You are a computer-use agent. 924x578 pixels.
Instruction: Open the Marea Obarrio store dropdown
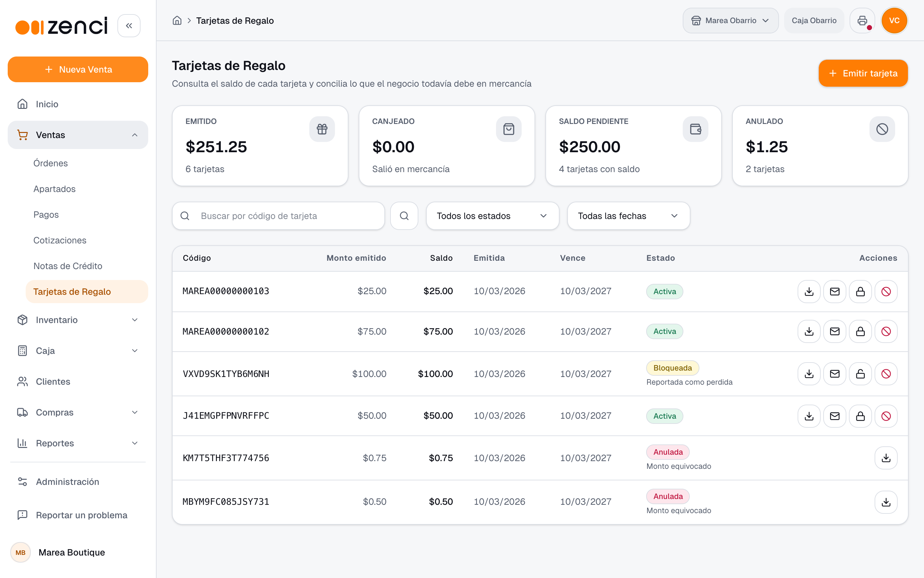(731, 21)
